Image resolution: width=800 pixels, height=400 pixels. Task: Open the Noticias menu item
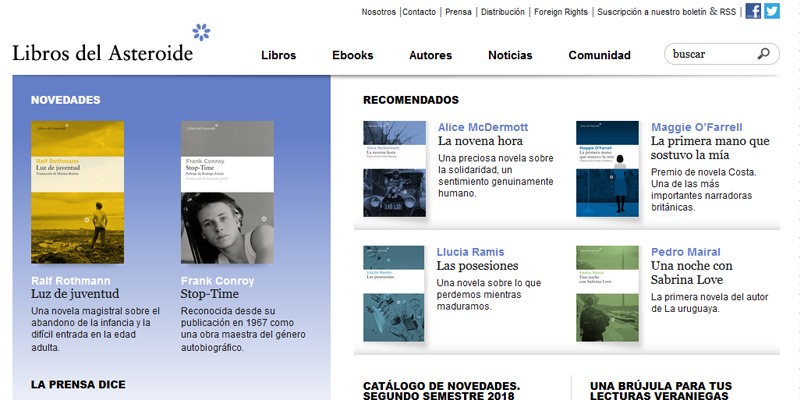[x=510, y=56]
